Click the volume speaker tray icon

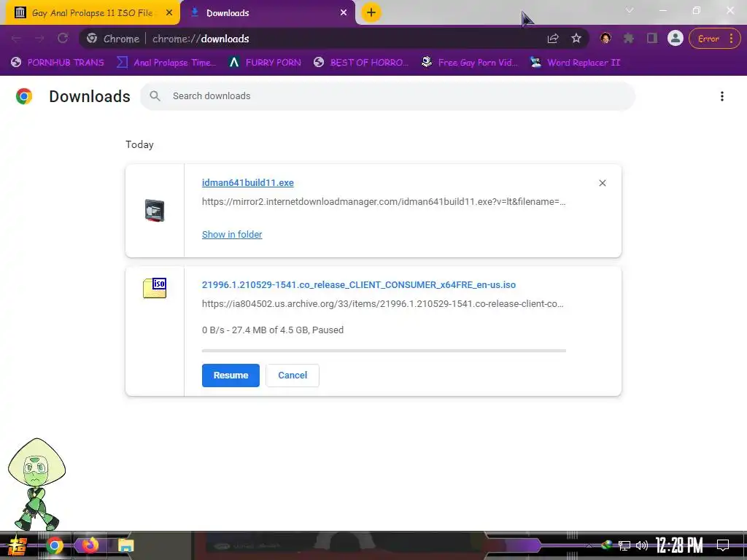click(x=642, y=545)
